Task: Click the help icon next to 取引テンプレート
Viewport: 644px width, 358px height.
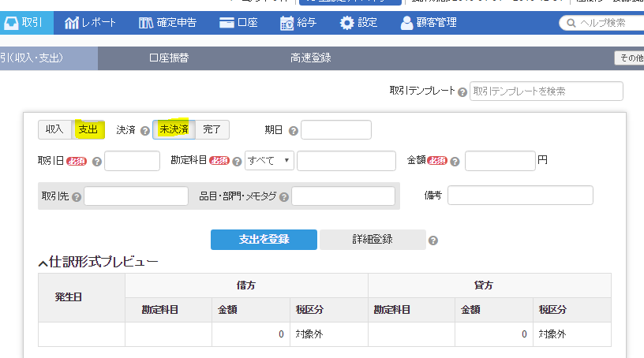Action: (462, 91)
